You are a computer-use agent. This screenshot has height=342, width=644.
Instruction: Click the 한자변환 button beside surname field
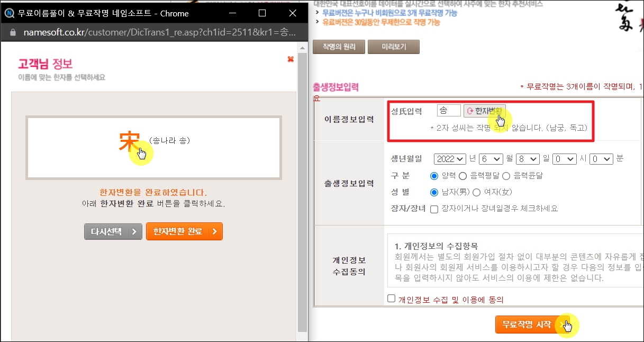(x=485, y=111)
